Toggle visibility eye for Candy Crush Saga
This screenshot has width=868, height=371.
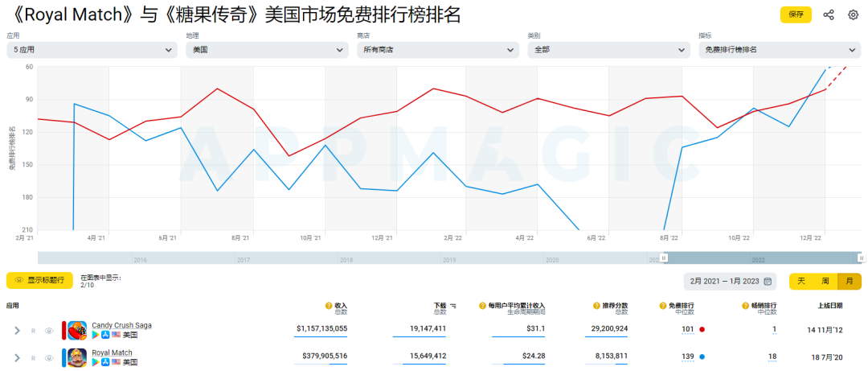click(49, 331)
